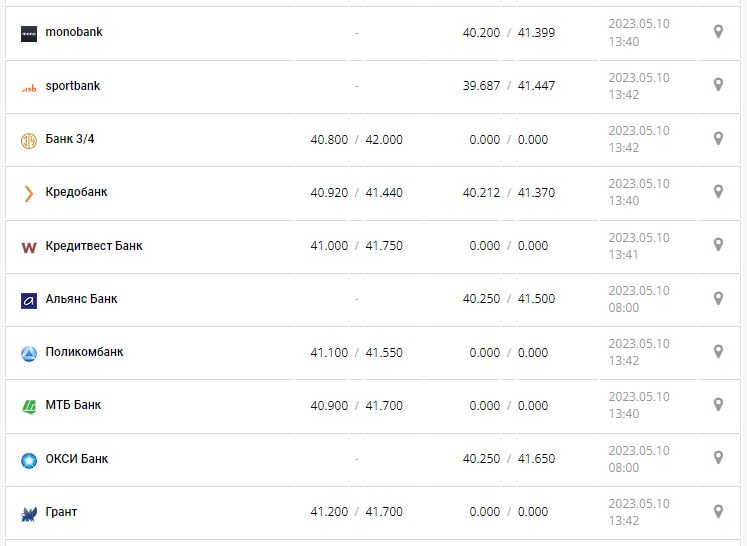Select ОКСИ Банк card rate 40.250 / 41.650
Image resolution: width=747 pixels, height=546 pixels.
point(508,459)
